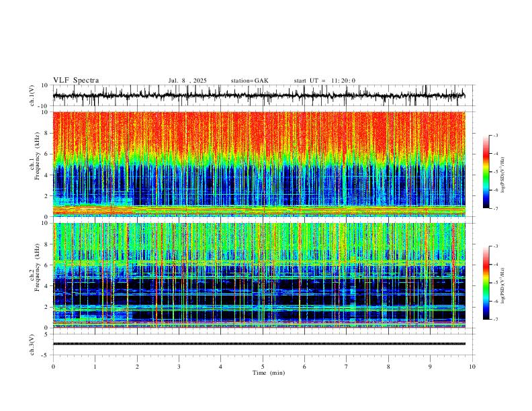Screen dimensions: 532x411
Task: Click the "4" kHz tick of ch.2 spectrogram
Action: tap(48, 286)
